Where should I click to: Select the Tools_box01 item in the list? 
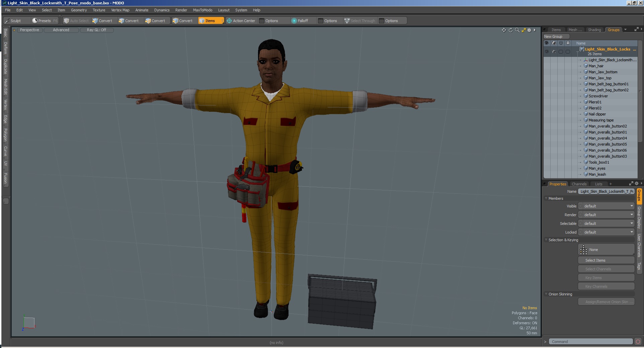click(599, 162)
